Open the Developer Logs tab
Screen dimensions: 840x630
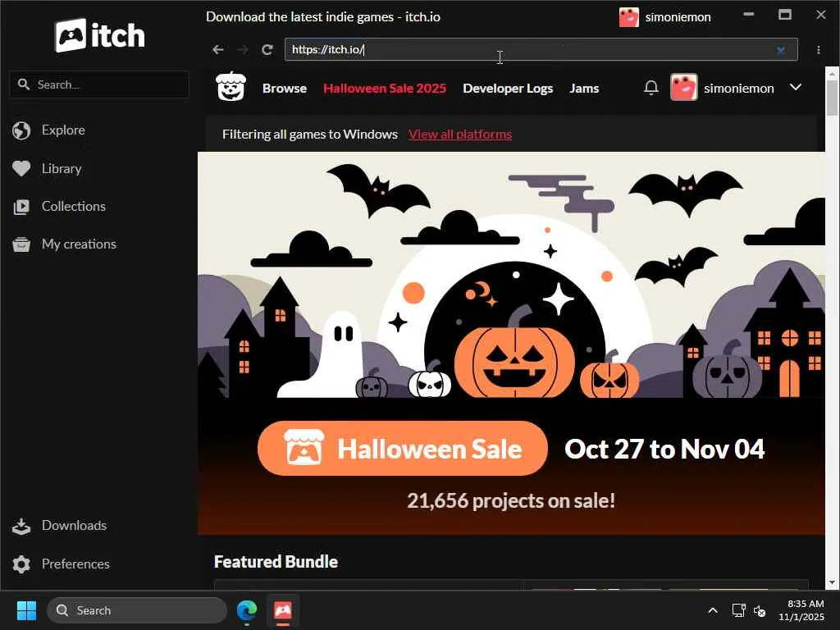pos(507,89)
